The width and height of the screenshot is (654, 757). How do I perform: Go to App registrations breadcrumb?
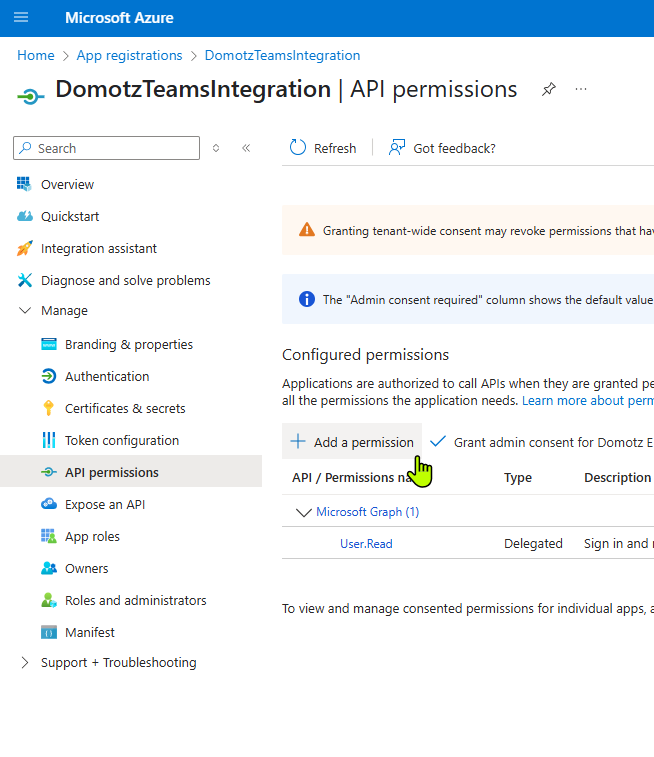pos(129,56)
